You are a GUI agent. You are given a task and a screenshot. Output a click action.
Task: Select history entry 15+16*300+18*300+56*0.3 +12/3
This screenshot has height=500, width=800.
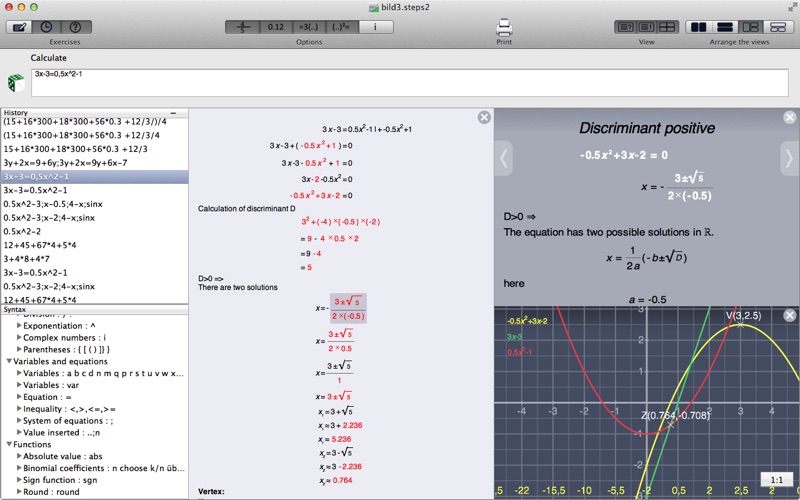94,149
